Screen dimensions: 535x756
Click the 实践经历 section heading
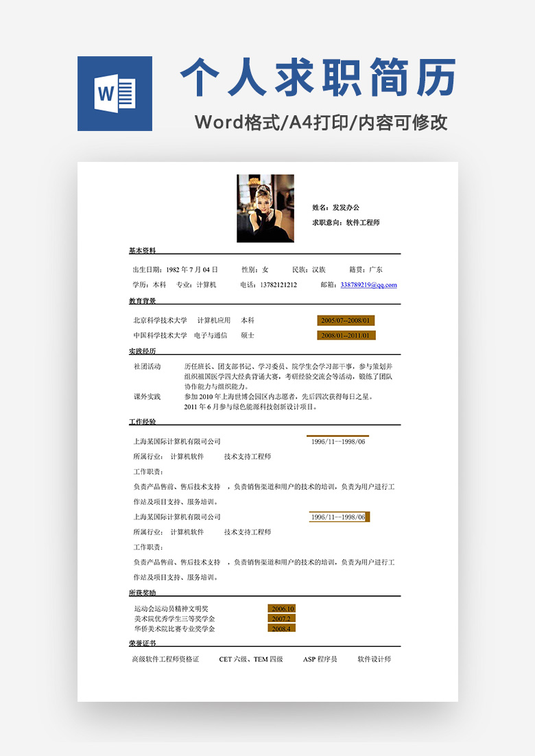(143, 351)
